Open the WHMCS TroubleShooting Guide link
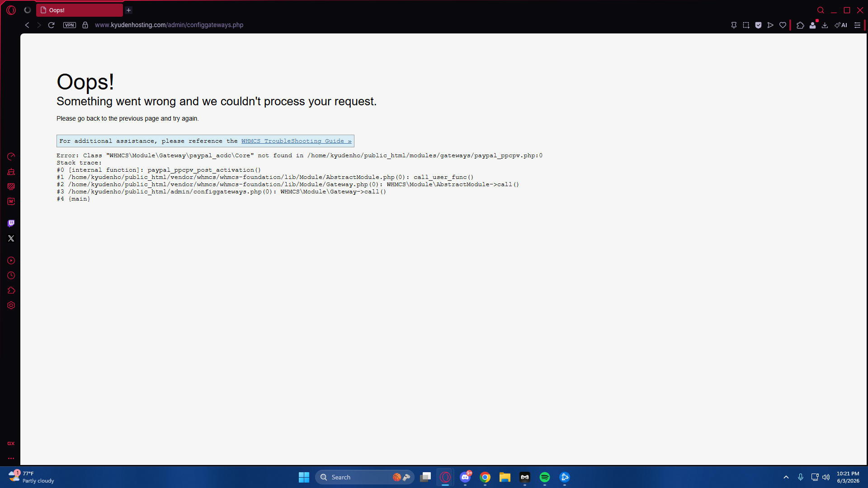Screen dimensions: 868x488 click(296, 141)
